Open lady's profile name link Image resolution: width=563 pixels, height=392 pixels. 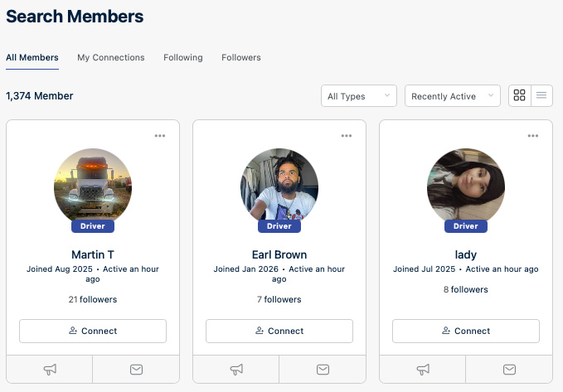point(466,254)
